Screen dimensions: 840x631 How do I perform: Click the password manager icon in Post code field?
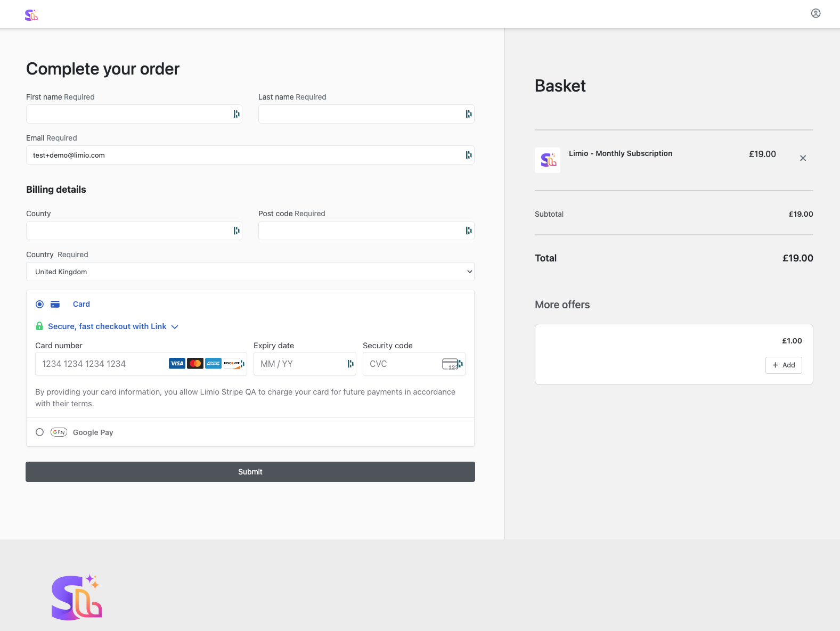469,231
